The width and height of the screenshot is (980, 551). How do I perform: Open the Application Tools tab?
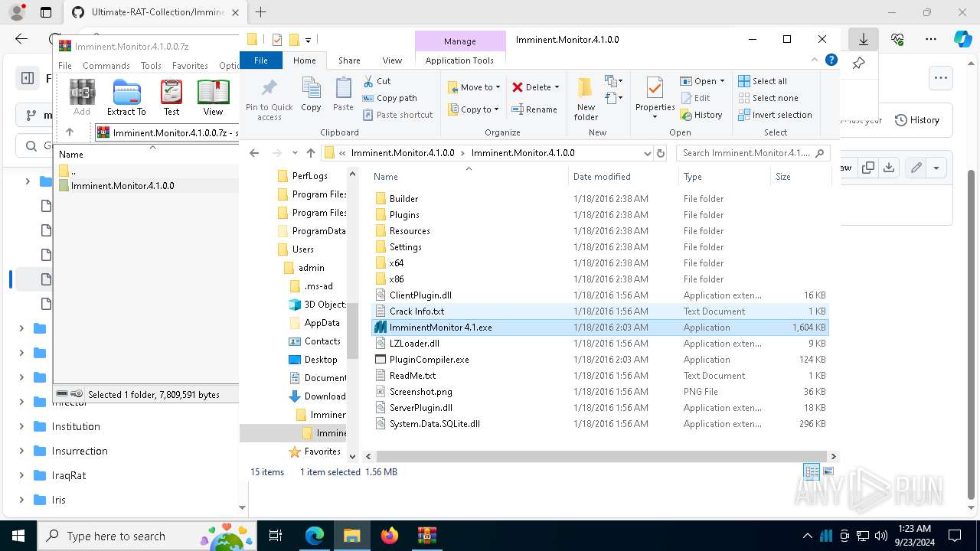[459, 60]
